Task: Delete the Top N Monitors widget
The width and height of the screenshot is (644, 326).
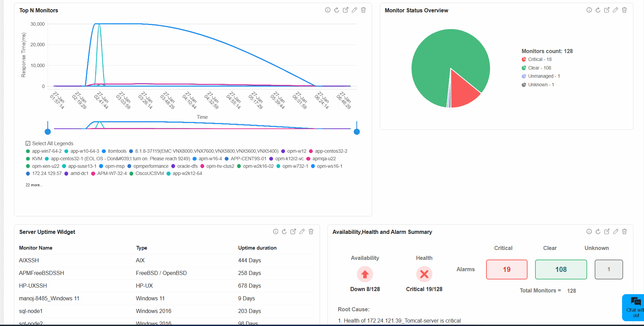Action: click(363, 10)
